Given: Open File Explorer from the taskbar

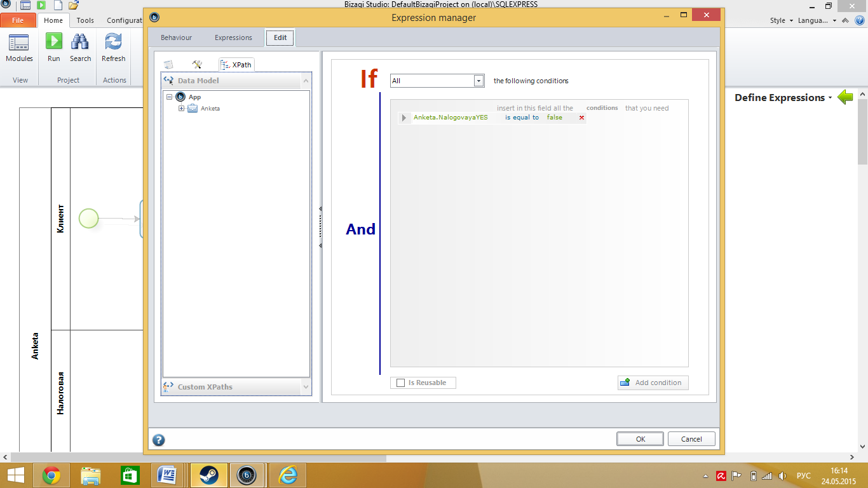Looking at the screenshot, I should tap(91, 475).
